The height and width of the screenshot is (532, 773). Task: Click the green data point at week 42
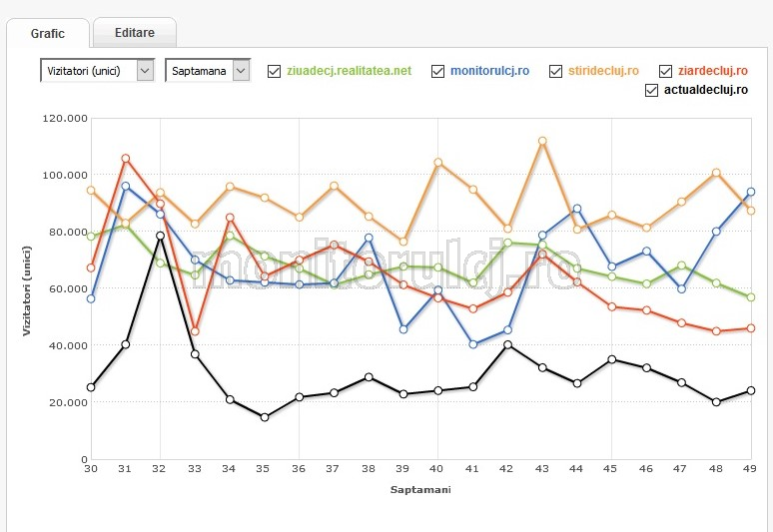(507, 243)
